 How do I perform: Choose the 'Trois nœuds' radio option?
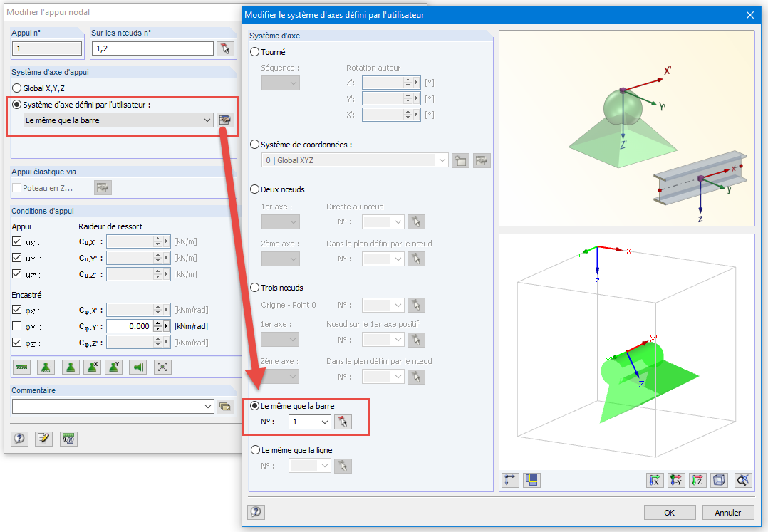point(255,288)
